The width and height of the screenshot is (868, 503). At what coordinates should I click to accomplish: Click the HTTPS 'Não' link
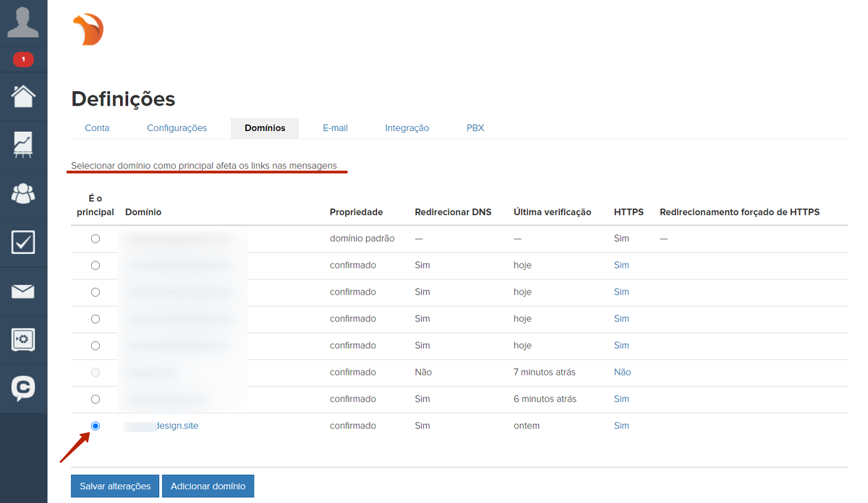coord(622,373)
